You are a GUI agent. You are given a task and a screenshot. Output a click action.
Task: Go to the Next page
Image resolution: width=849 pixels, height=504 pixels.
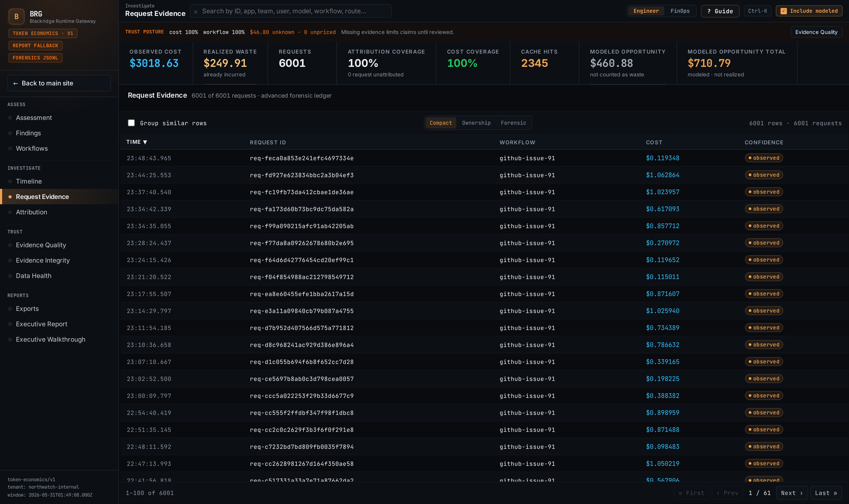point(792,493)
